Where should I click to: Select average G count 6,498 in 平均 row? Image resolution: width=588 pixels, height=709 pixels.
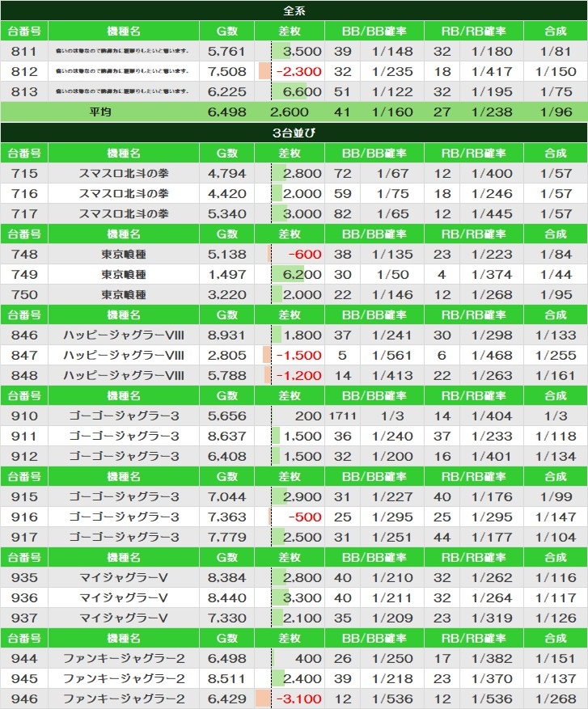click(226, 112)
